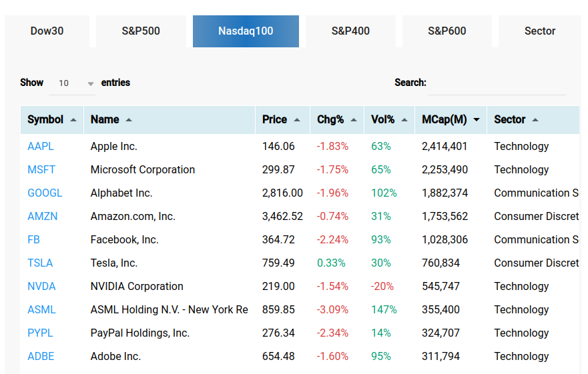Open the FB symbol link
The width and height of the screenshot is (588, 374).
click(x=34, y=240)
